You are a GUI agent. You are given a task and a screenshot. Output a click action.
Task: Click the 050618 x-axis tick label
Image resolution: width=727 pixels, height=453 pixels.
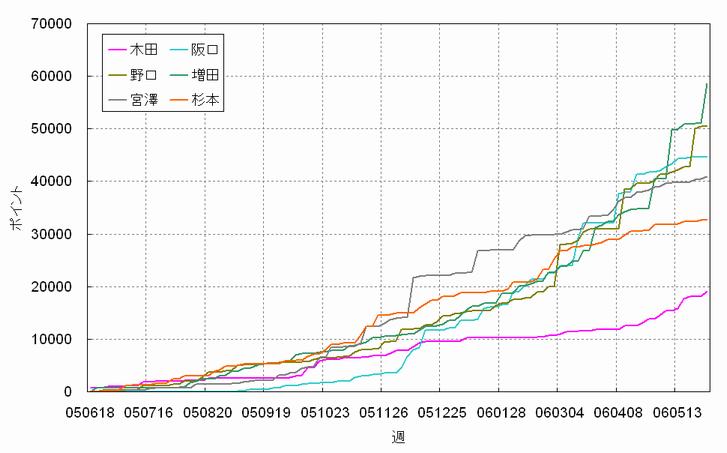pyautogui.click(x=91, y=411)
